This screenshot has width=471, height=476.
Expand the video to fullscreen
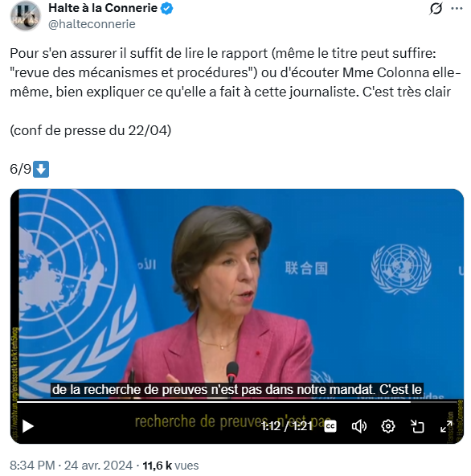coord(446,426)
